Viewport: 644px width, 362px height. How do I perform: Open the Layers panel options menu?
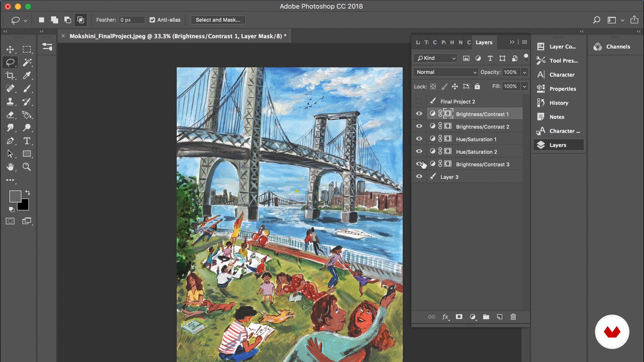[x=524, y=42]
